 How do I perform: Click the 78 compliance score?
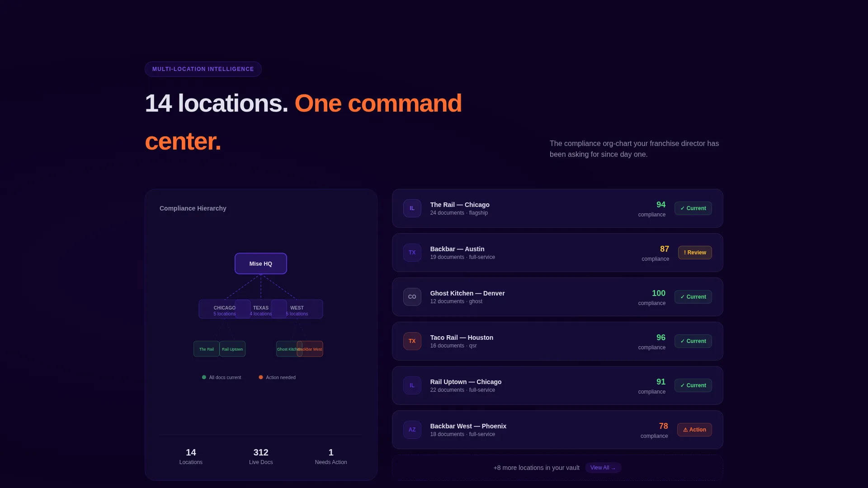[x=663, y=426]
